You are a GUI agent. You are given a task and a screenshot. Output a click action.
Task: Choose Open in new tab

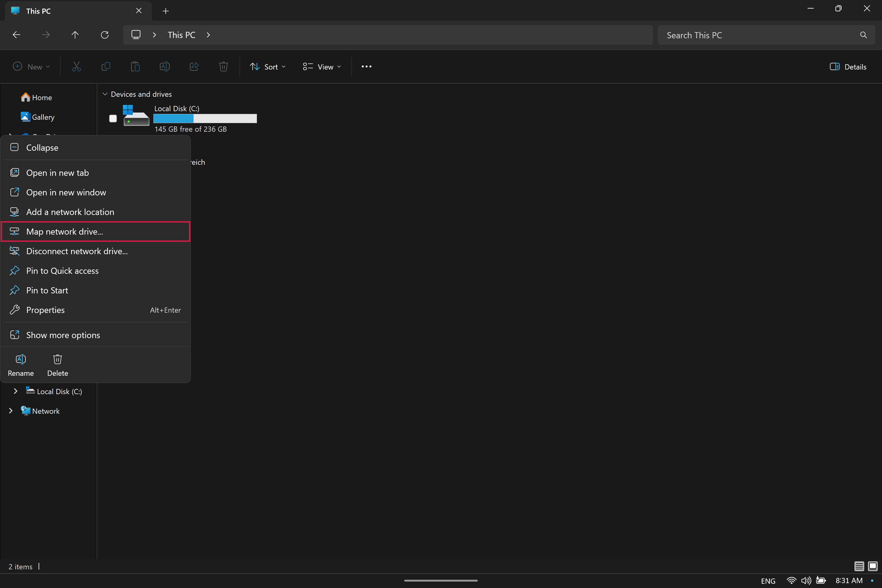click(95, 173)
